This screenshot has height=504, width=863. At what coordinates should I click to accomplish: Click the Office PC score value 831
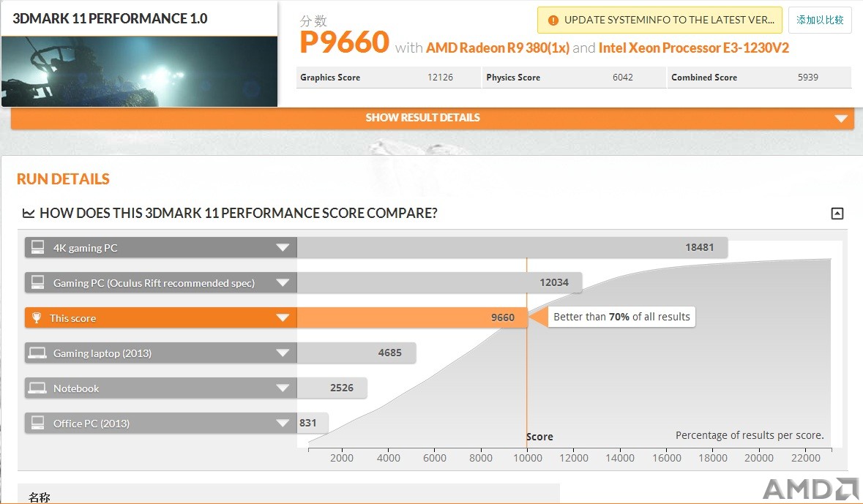tap(307, 423)
